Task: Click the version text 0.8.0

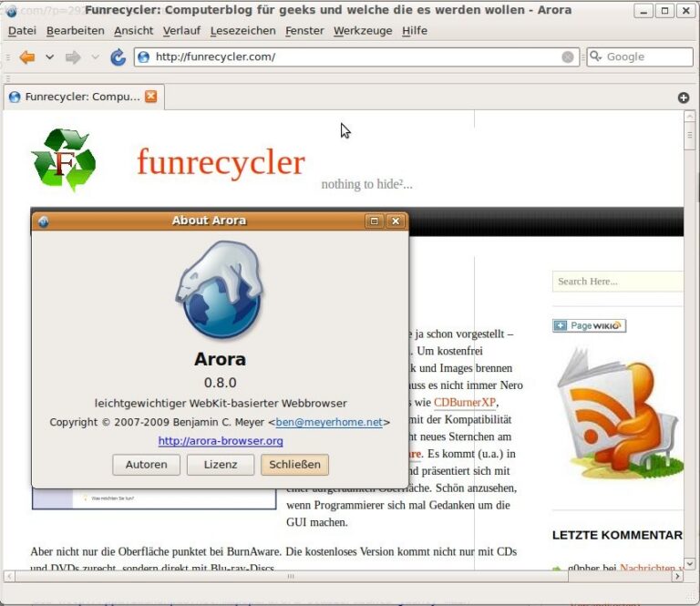Action: coord(220,383)
